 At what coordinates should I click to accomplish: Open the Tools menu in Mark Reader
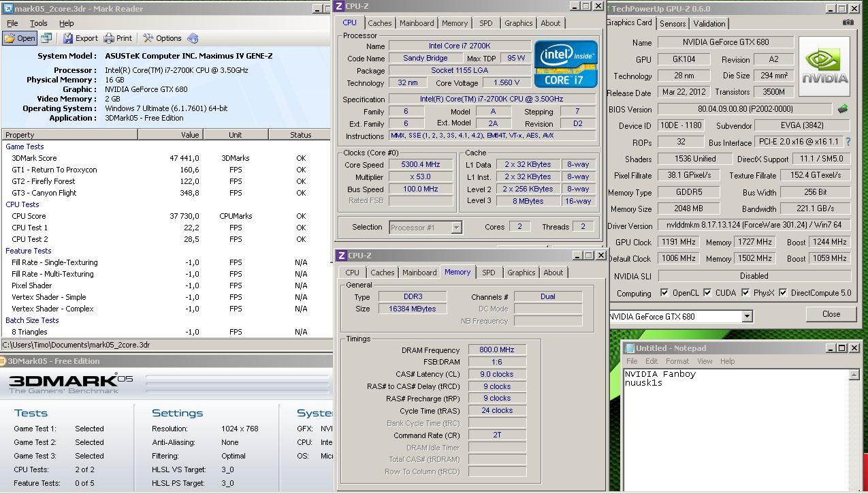(x=39, y=23)
